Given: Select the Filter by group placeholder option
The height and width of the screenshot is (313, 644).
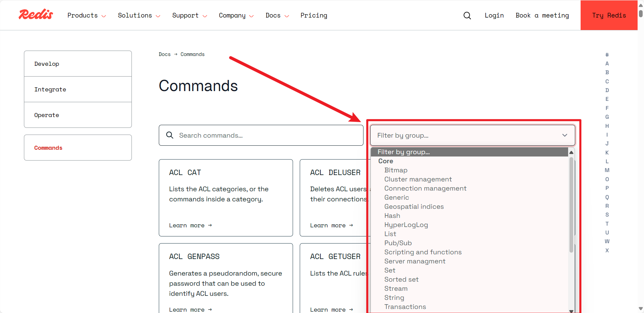Looking at the screenshot, I should coord(469,152).
